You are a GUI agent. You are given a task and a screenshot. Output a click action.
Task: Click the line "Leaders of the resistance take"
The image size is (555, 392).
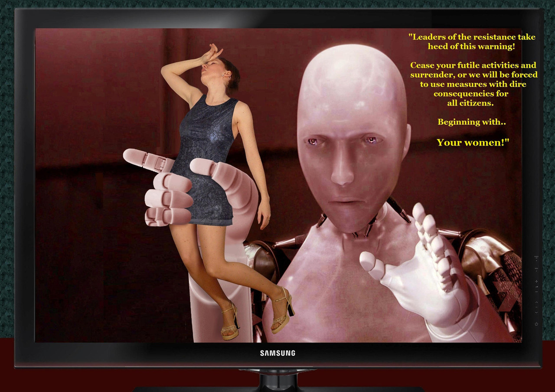click(472, 37)
